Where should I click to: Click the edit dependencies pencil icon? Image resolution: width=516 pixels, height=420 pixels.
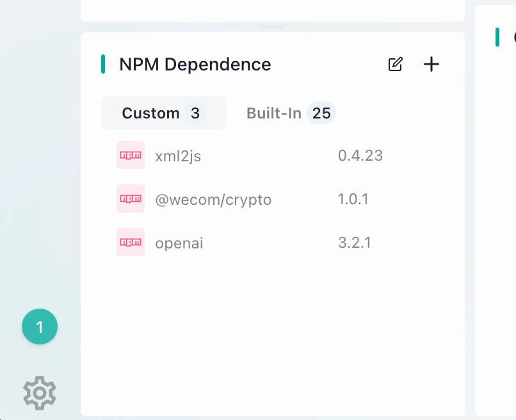coord(395,64)
